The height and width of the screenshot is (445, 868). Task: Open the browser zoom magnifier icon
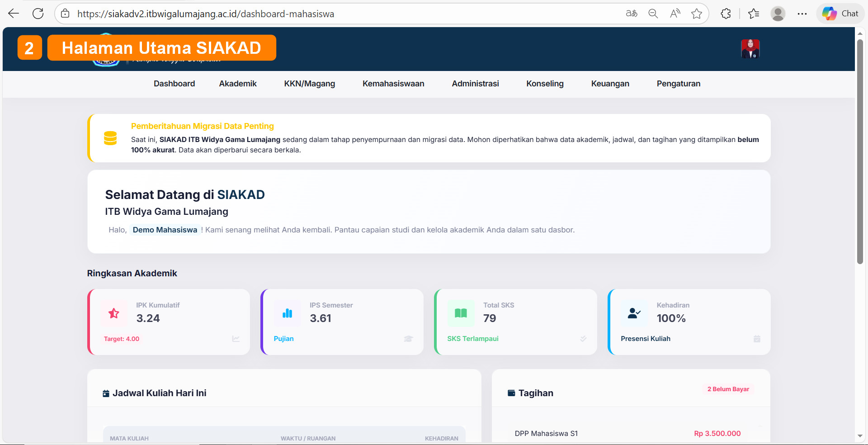pos(653,14)
